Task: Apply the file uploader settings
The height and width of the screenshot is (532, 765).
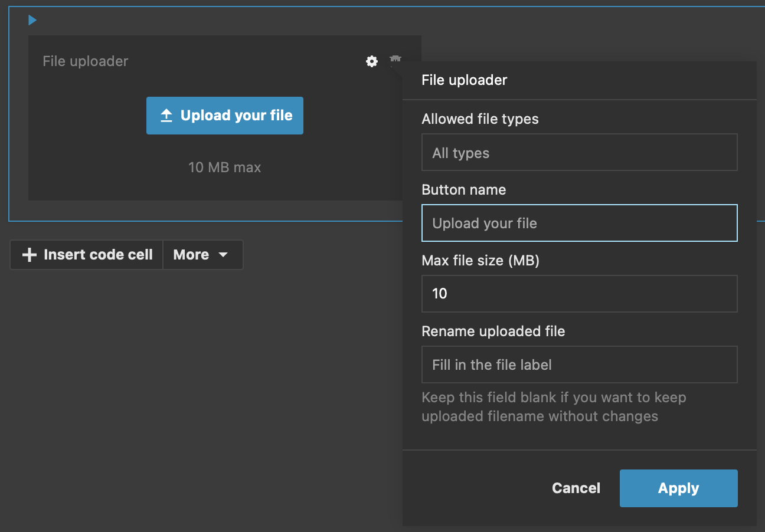Action: [678, 488]
